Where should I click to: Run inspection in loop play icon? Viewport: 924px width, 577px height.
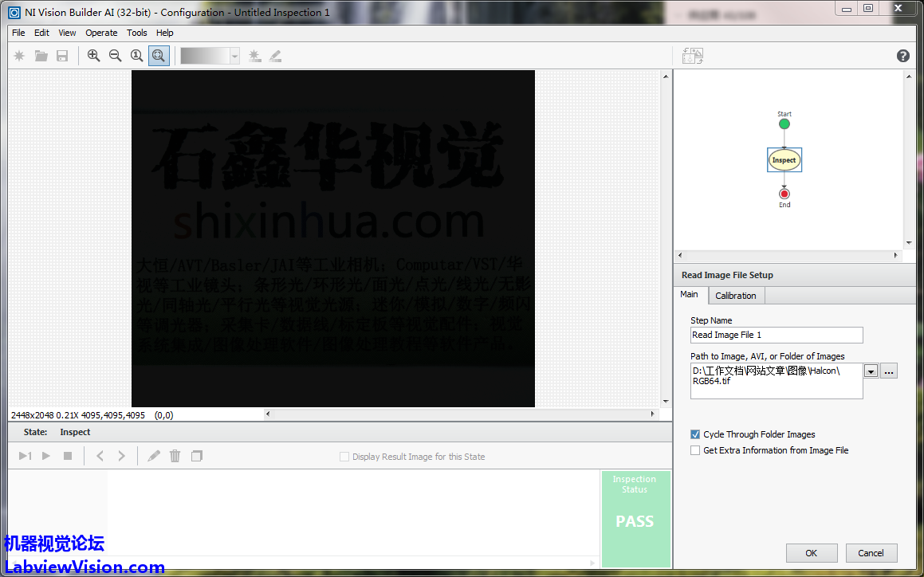pos(46,456)
